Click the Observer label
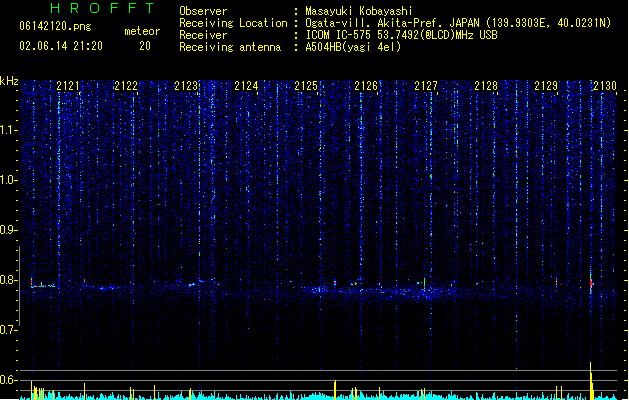The height and width of the screenshot is (400, 629). [x=203, y=11]
